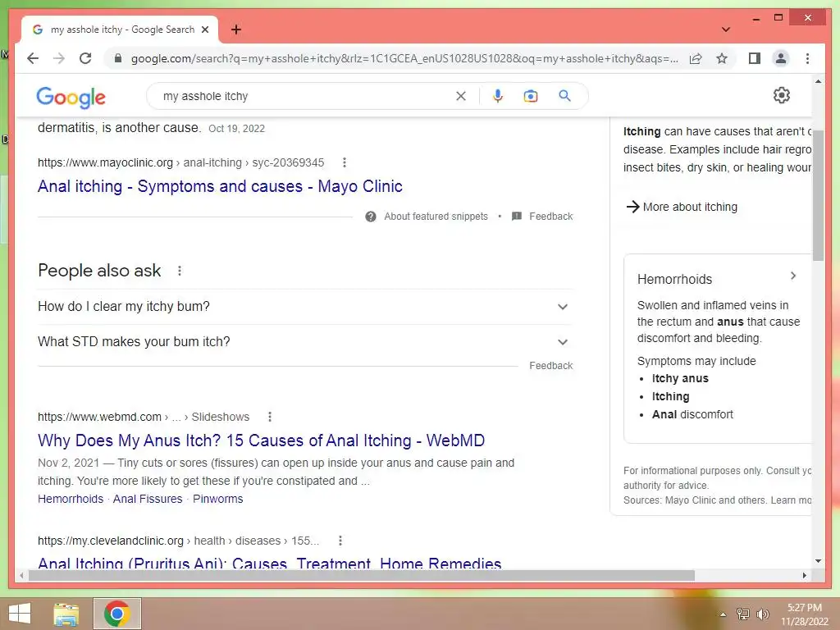
Task: Expand the Hemorrhoids card chevron
Action: [x=793, y=276]
